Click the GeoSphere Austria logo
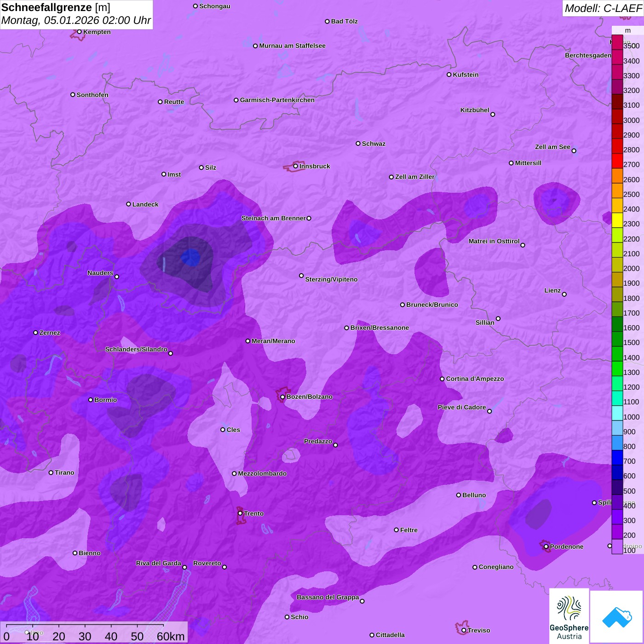Viewport: 644px width, 644px height. [x=569, y=617]
